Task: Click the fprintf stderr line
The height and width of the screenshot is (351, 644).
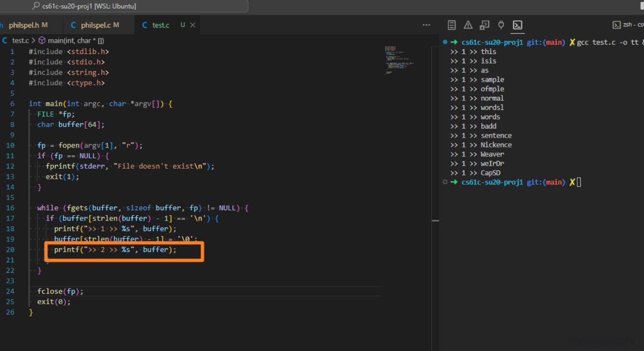Action: tap(130, 166)
